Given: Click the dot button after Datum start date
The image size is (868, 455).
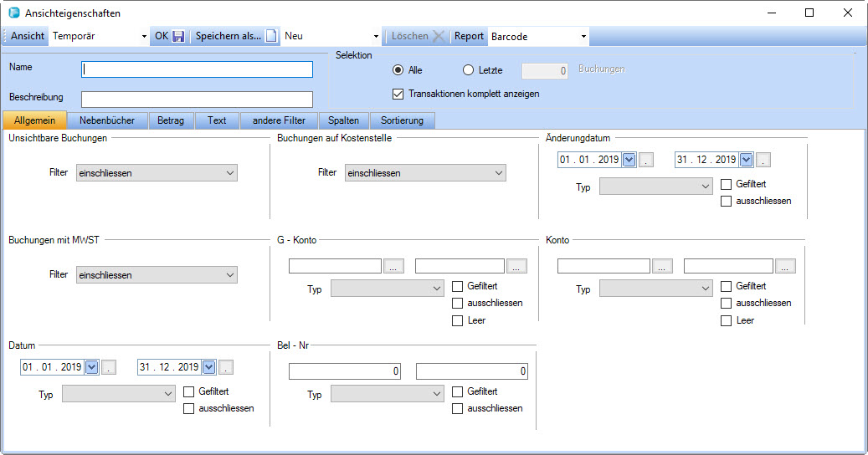Looking at the screenshot, I should [x=110, y=367].
